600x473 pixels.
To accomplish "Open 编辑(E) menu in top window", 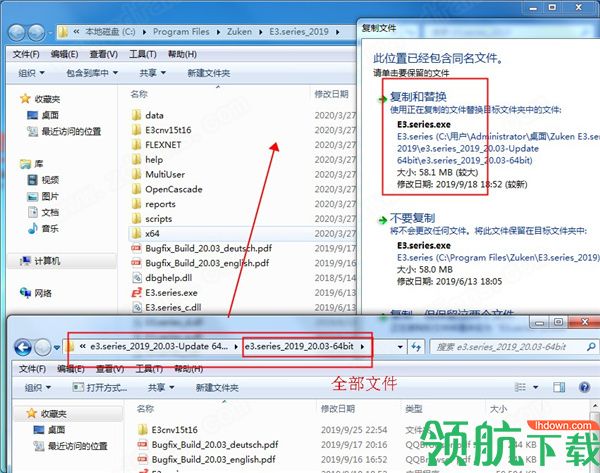I will [x=64, y=54].
